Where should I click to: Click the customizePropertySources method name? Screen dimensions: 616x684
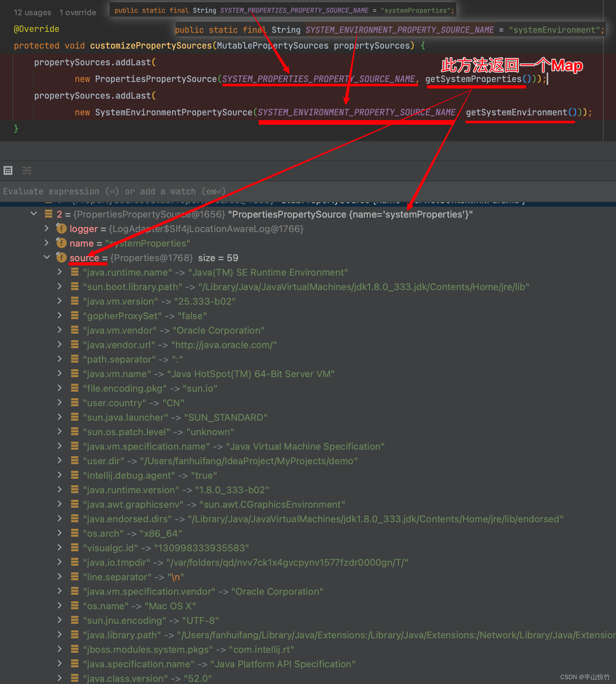coord(151,46)
